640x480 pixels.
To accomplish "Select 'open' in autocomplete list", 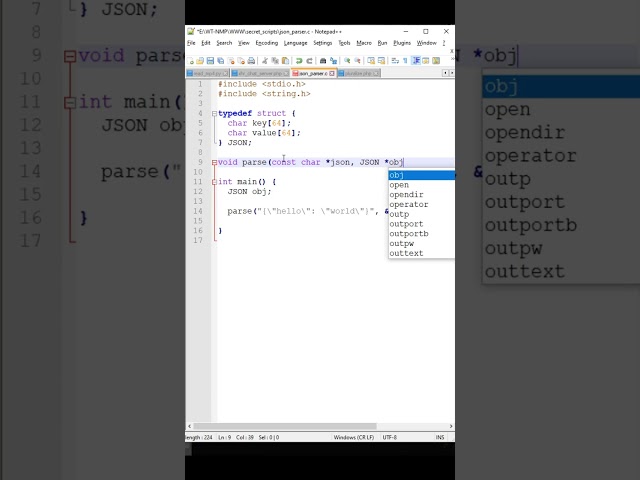I will tap(422, 185).
